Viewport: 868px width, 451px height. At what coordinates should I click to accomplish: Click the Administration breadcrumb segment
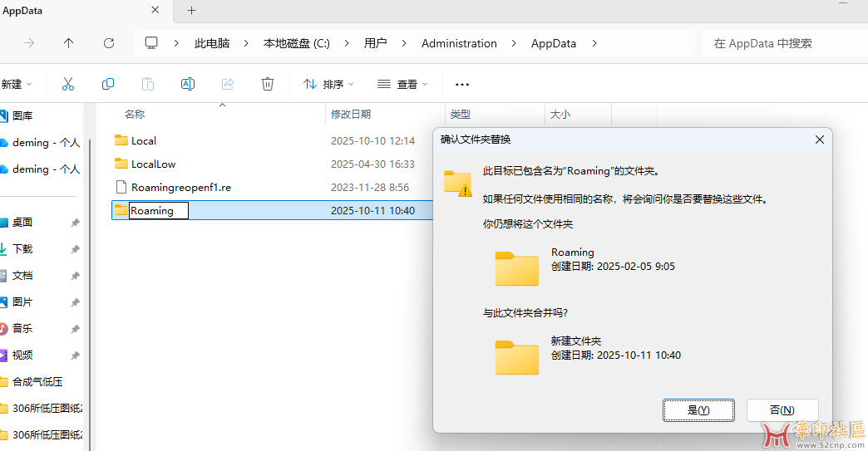459,43
